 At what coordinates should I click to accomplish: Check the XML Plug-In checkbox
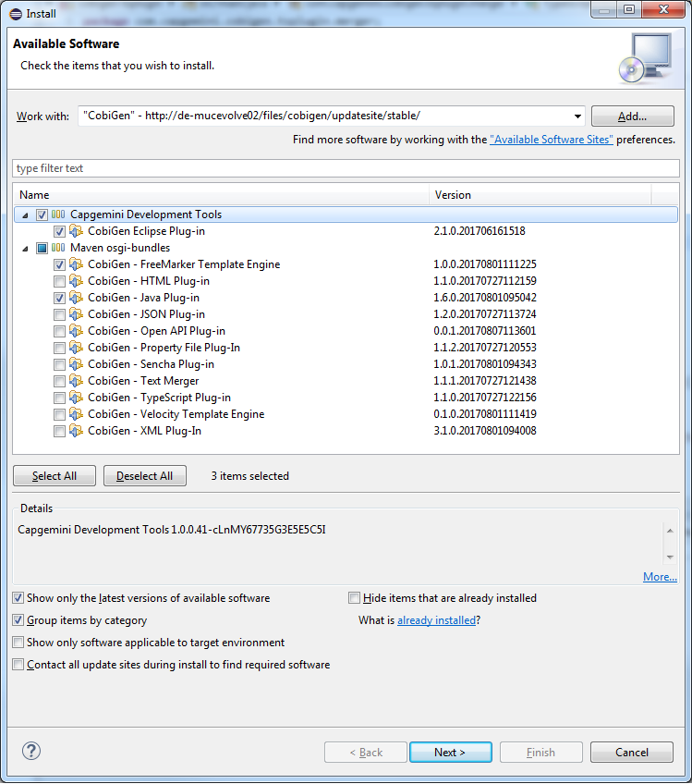tap(59, 431)
